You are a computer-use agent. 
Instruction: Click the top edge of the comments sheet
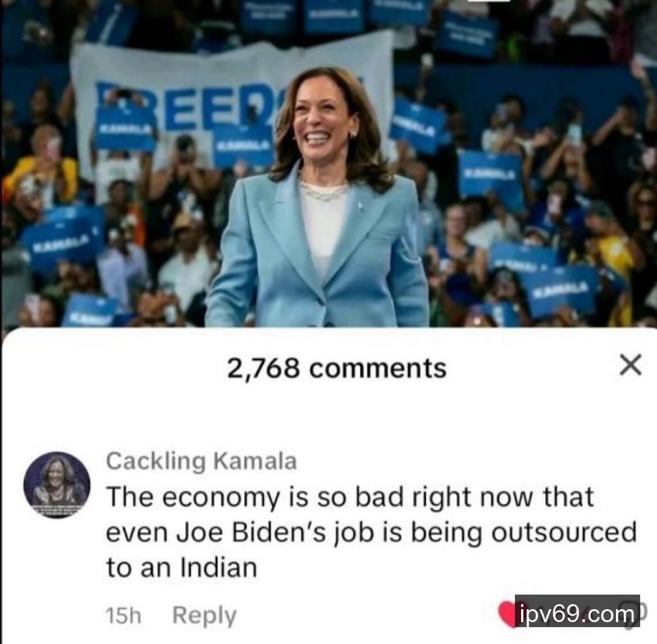tap(328, 331)
